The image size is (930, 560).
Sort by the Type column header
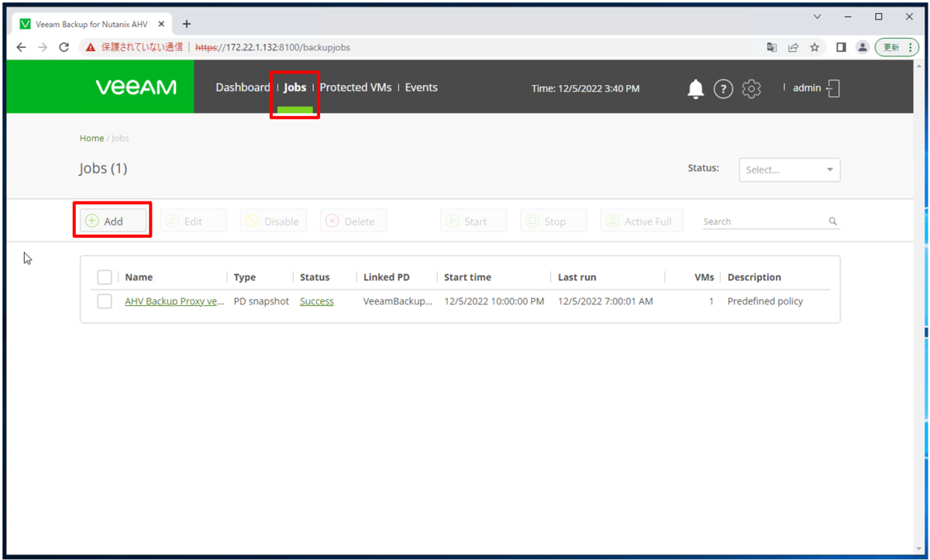pos(245,277)
